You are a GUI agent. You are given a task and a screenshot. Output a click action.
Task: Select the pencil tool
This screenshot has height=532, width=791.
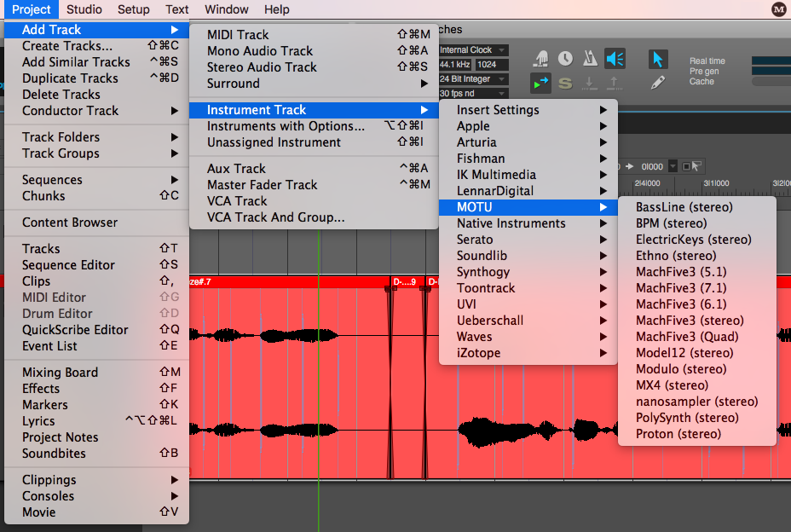657,83
